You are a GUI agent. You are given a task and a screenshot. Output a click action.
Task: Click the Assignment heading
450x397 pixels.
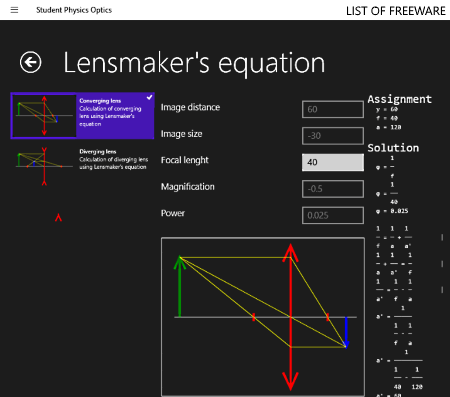399,99
